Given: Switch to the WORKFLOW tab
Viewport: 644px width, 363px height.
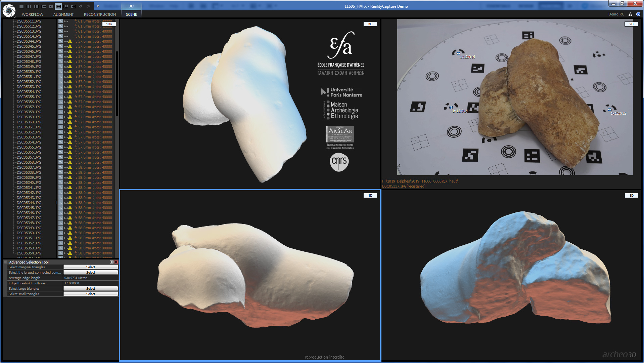Looking at the screenshot, I should click(33, 14).
